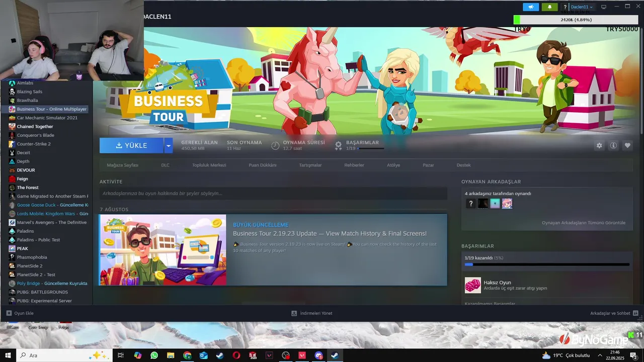This screenshot has height=362, width=644.
Task: Open the Rehberler tab
Action: click(354, 165)
